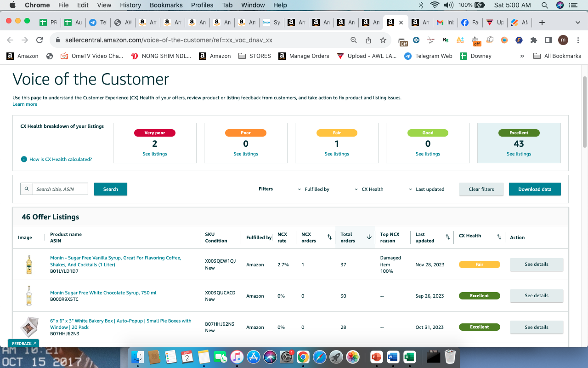
Task: Click the Search title, ASIN input field
Action: 60,189
